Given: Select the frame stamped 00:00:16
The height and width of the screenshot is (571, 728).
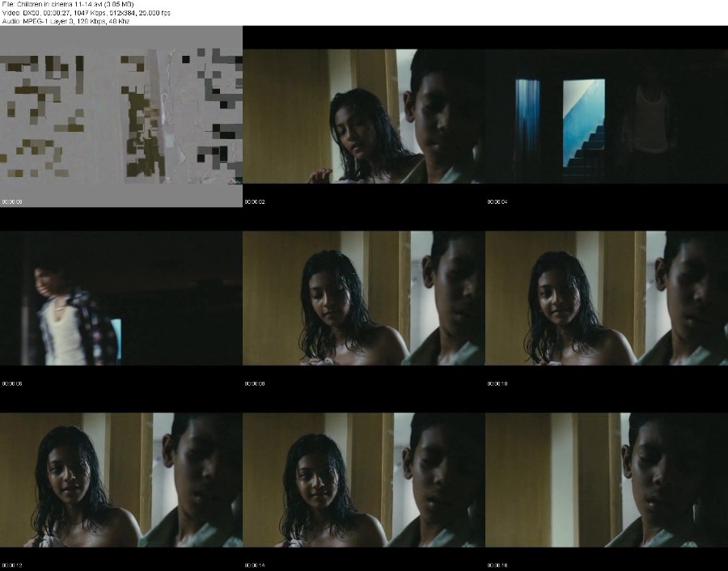Looking at the screenshot, I should pyautogui.click(x=607, y=480).
